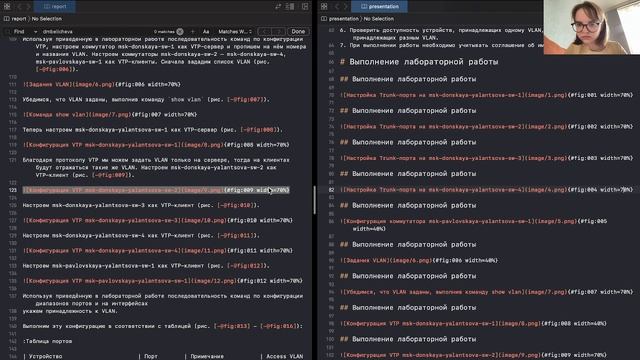Click 'Примечание' table header cell
The width and height of the screenshot is (640, 360).
click(207, 356)
